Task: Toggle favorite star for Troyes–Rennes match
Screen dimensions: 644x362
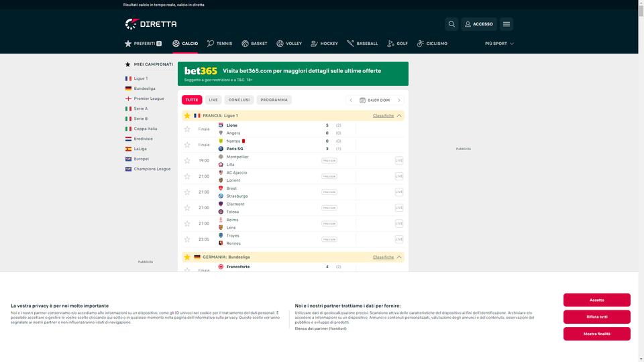Action: tap(187, 239)
